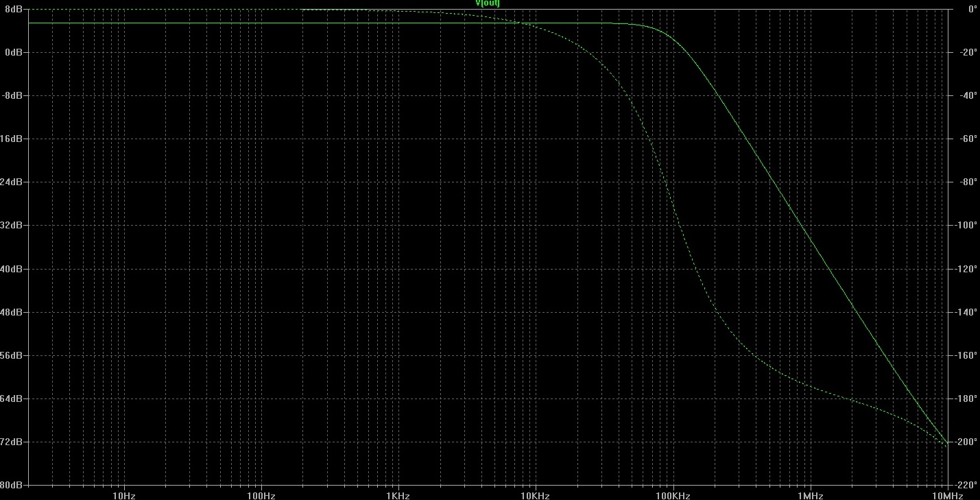The image size is (980, 500).
Task: Click the -140° phase axis label
Action: coord(966,312)
